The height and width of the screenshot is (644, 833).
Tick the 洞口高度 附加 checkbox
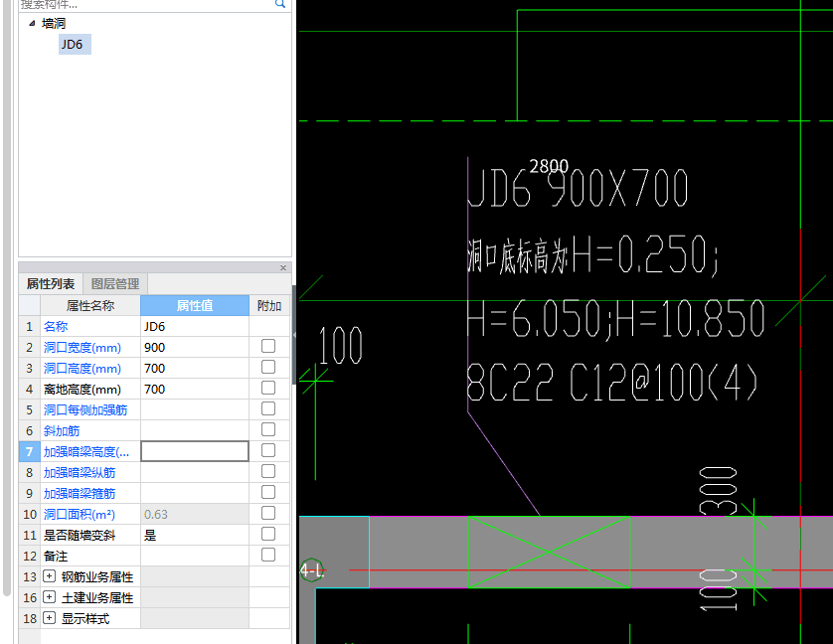(268, 367)
